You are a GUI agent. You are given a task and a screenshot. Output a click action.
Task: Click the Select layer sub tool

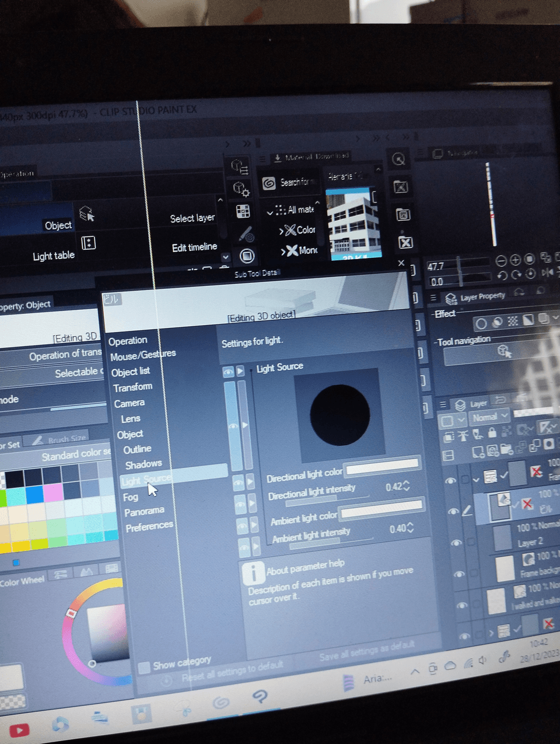[x=192, y=218]
